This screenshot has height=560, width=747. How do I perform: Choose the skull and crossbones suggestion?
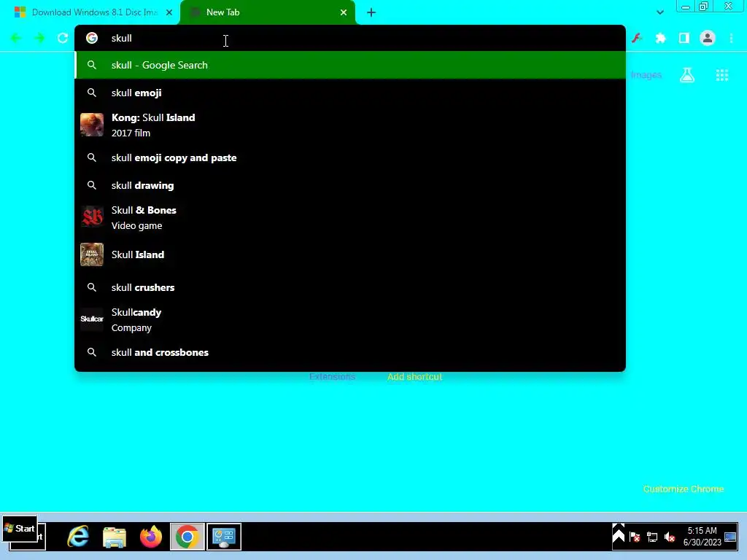pyautogui.click(x=350, y=352)
